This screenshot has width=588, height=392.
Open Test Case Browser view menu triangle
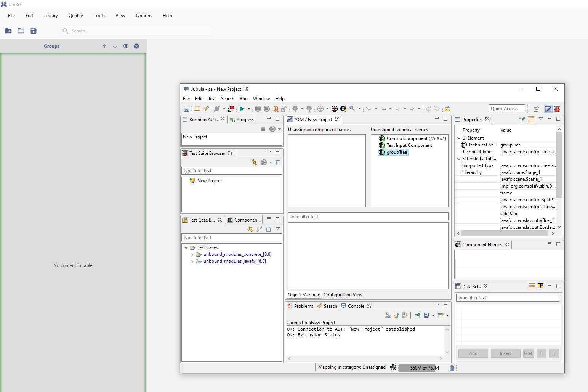(278, 228)
